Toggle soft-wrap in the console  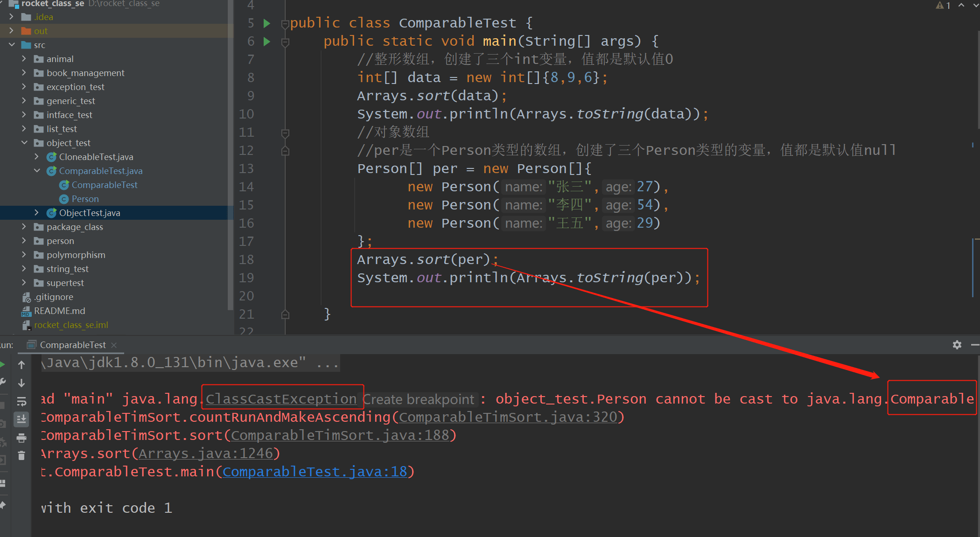[21, 402]
